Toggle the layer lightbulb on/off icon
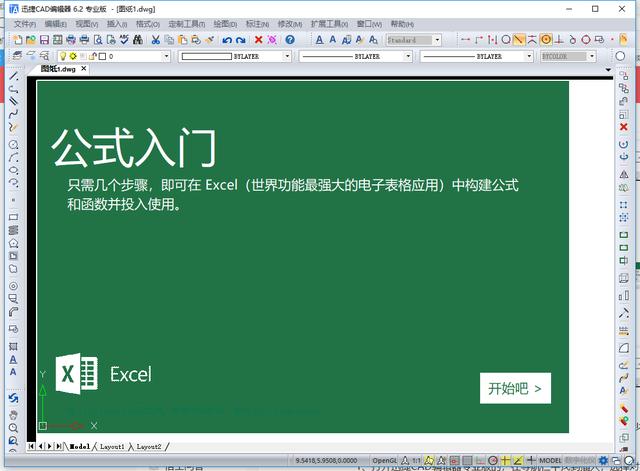Screen dimensions: 640x471 pyautogui.click(x=62, y=57)
